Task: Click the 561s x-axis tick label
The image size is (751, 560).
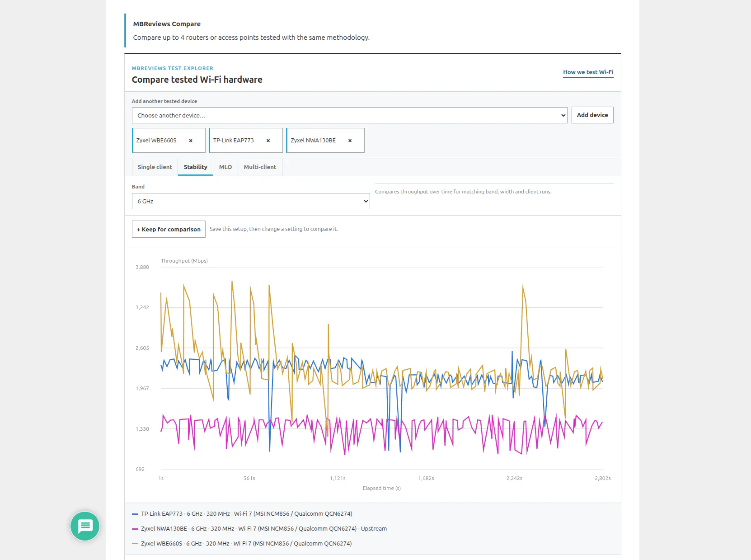Action: point(249,478)
